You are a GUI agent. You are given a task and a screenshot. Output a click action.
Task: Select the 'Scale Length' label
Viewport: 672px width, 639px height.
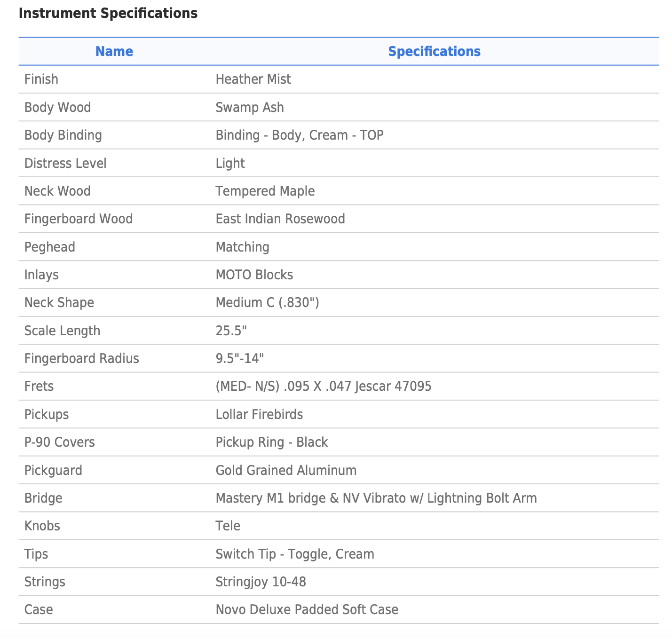click(x=63, y=331)
